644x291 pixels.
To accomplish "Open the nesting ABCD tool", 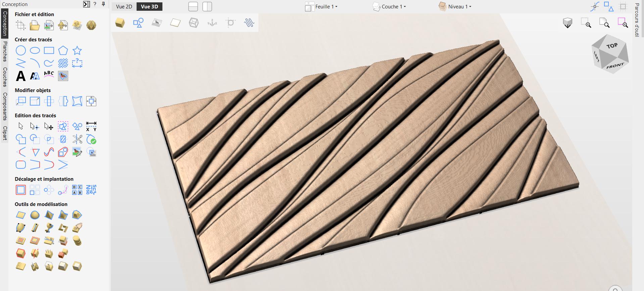I will click(77, 190).
